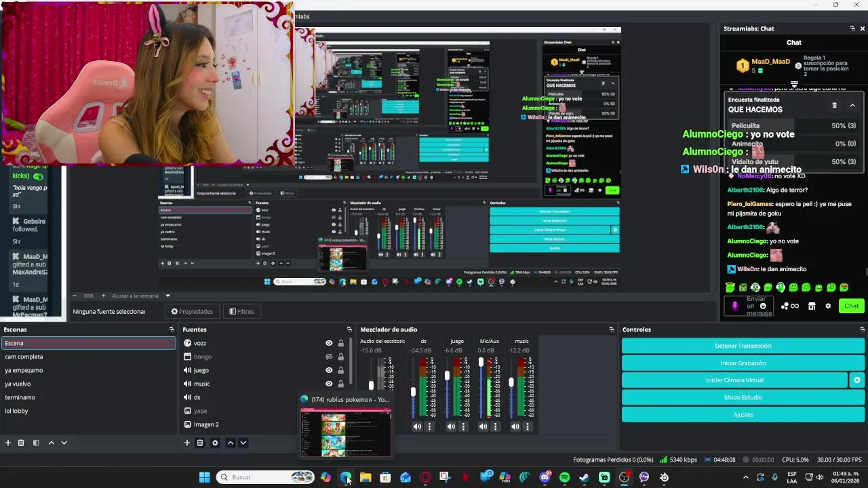Viewport: 868px width, 488px height.
Task: Toggle the lock on the vozz source
Action: 340,343
